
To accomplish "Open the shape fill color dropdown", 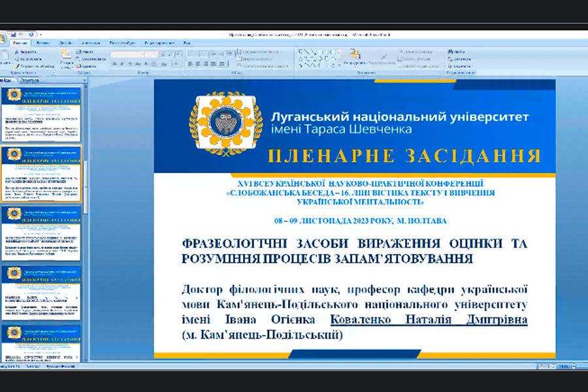I will pos(416,52).
